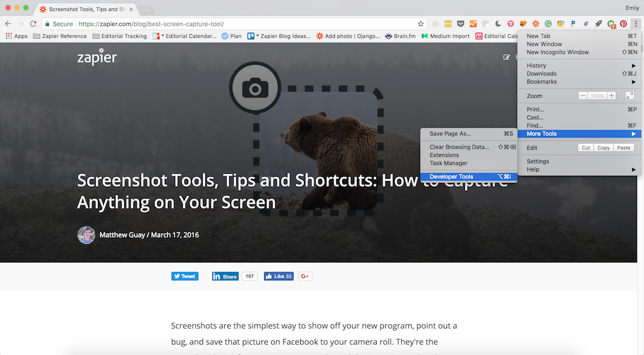Click the browser forward arrow
Image resolution: width=644 pixels, height=355 pixels.
click(x=21, y=24)
